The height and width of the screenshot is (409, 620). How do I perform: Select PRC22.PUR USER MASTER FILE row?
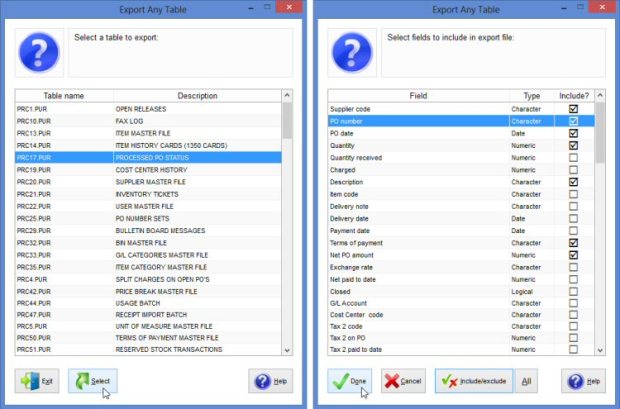coord(148,206)
